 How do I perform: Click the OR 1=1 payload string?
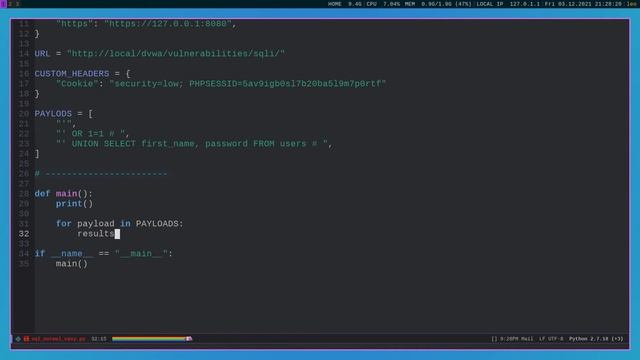pos(90,134)
